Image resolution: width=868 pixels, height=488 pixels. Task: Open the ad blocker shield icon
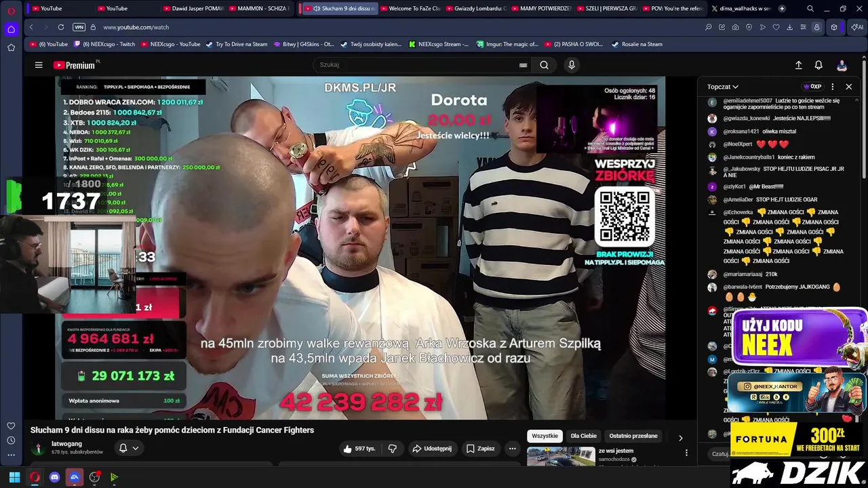click(749, 27)
